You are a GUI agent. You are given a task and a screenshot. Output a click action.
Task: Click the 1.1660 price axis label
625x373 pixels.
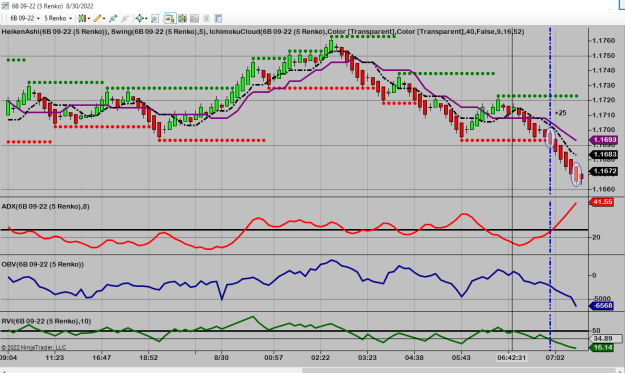[603, 189]
